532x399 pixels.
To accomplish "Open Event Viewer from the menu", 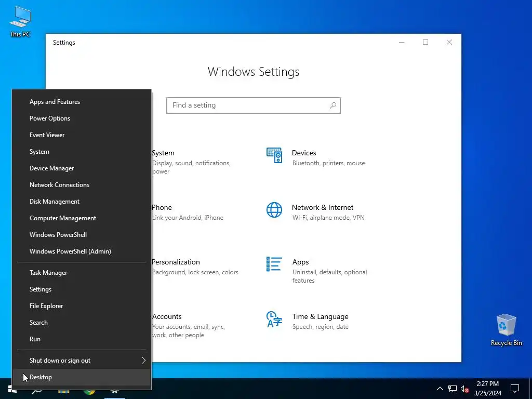I will (x=82, y=135).
